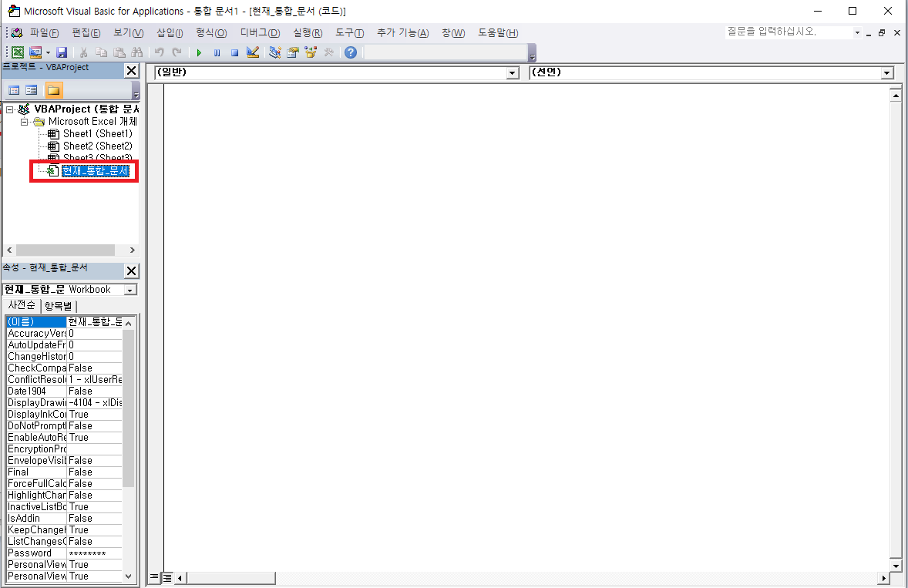Click the IsAddin property row
This screenshot has width=908, height=588.
(x=64, y=519)
